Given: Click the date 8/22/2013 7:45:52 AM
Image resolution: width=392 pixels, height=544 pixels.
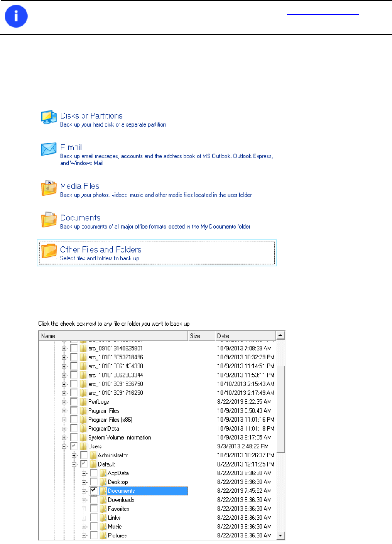Looking at the screenshot, I should 245,491.
